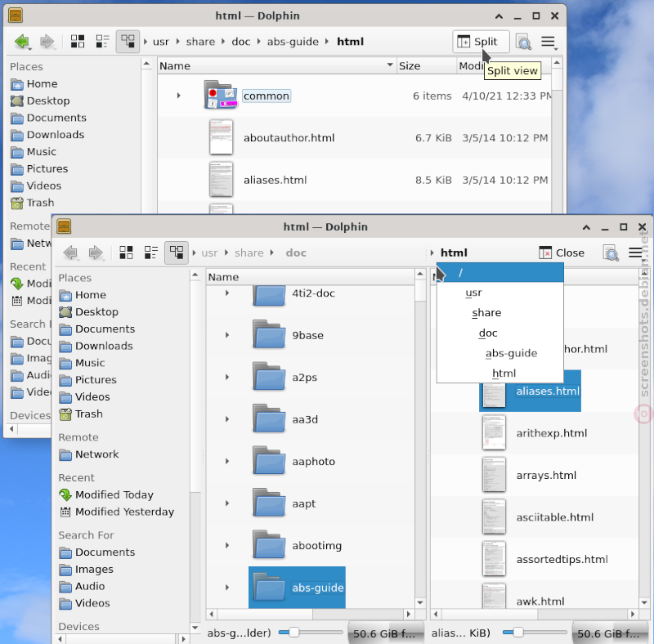Open breadcrumb arrow between usr and share, rear window
The height and width of the screenshot is (644, 654).
pos(177,42)
